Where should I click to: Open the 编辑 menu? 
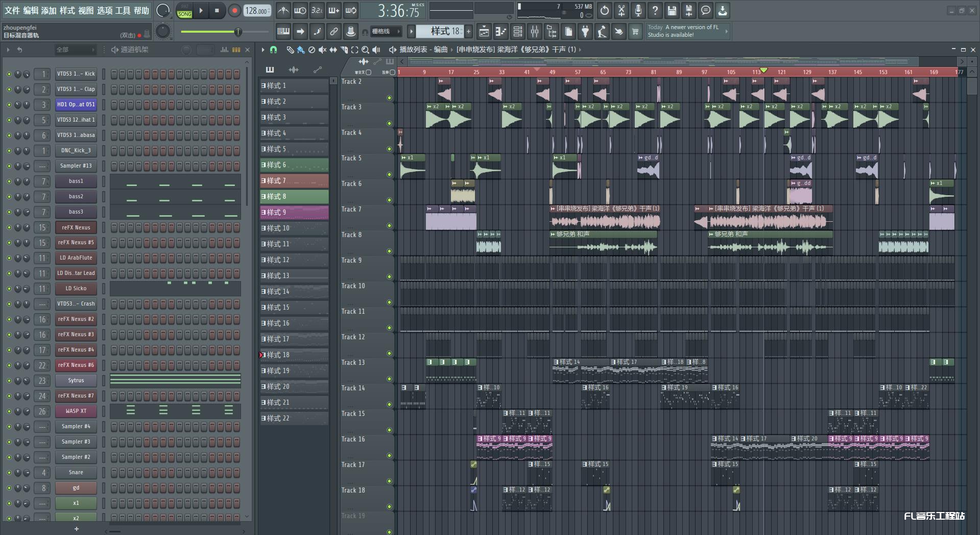tap(30, 10)
